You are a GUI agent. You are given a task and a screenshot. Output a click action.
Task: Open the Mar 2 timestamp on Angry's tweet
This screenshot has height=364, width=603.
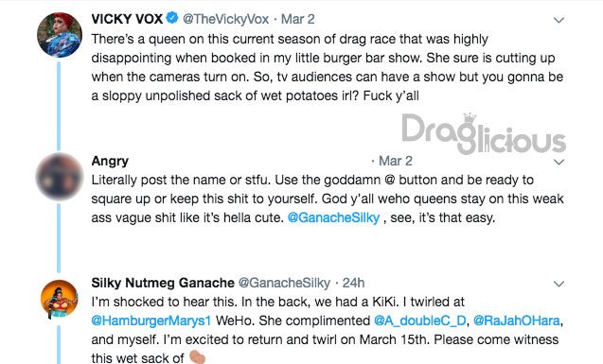click(396, 161)
